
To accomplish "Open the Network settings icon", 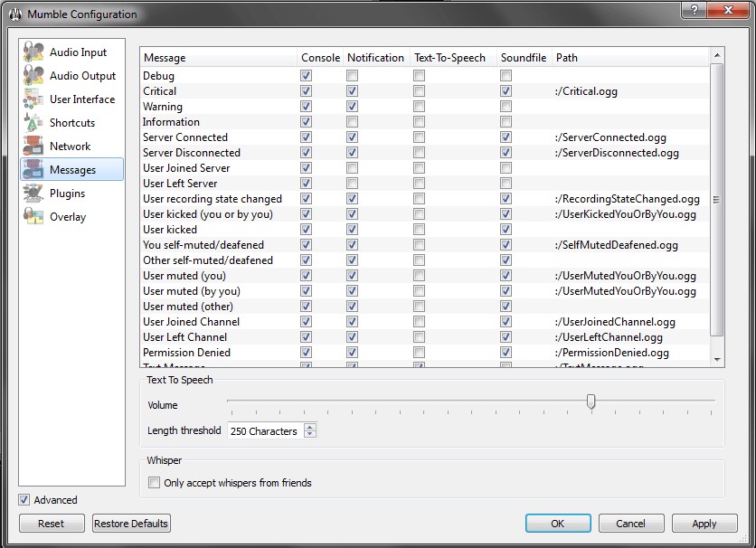I will 33,146.
